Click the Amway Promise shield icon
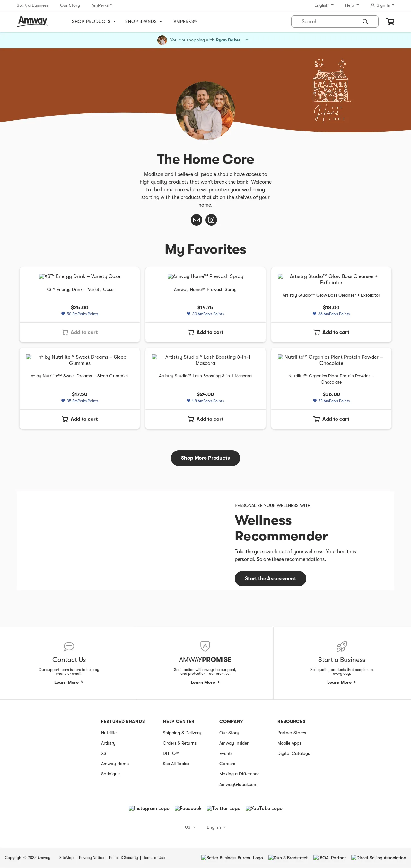 [x=205, y=646]
